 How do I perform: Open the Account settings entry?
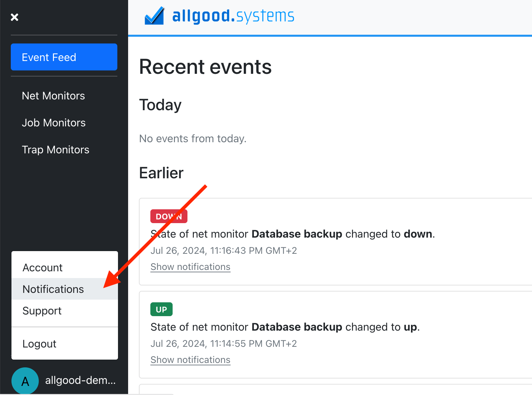(x=42, y=267)
